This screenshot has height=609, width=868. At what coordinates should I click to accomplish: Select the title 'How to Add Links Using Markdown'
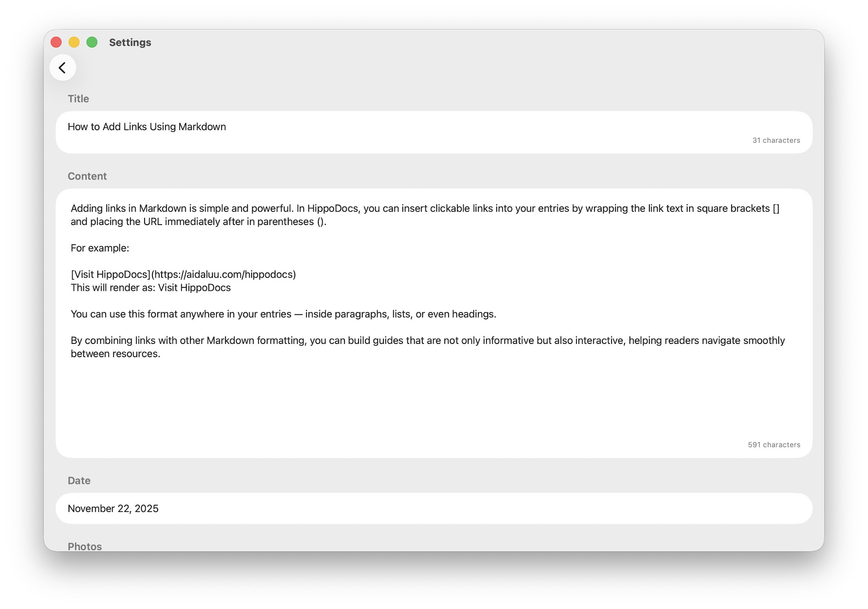pyautogui.click(x=146, y=127)
